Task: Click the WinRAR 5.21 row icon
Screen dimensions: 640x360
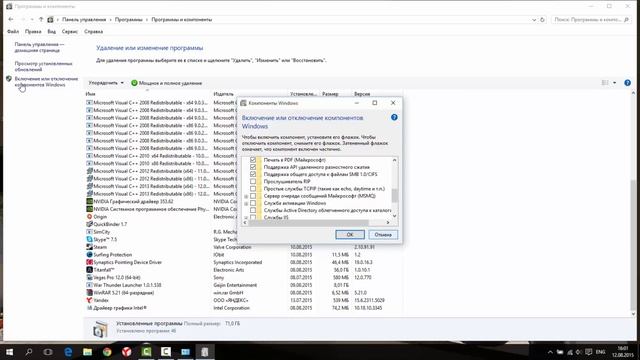Action: tap(89, 293)
